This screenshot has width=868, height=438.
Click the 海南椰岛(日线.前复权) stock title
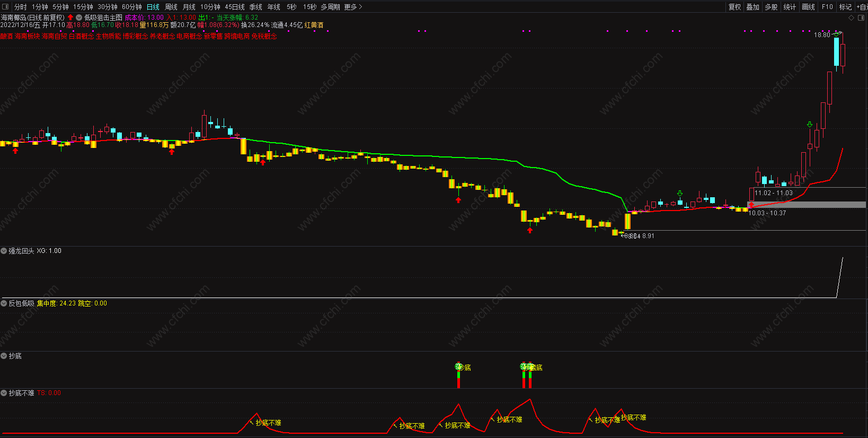32,17
